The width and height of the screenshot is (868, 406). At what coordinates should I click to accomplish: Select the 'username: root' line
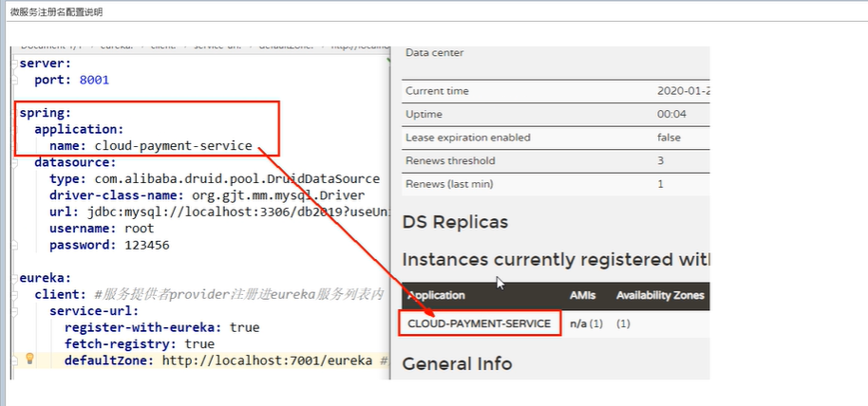(102, 229)
